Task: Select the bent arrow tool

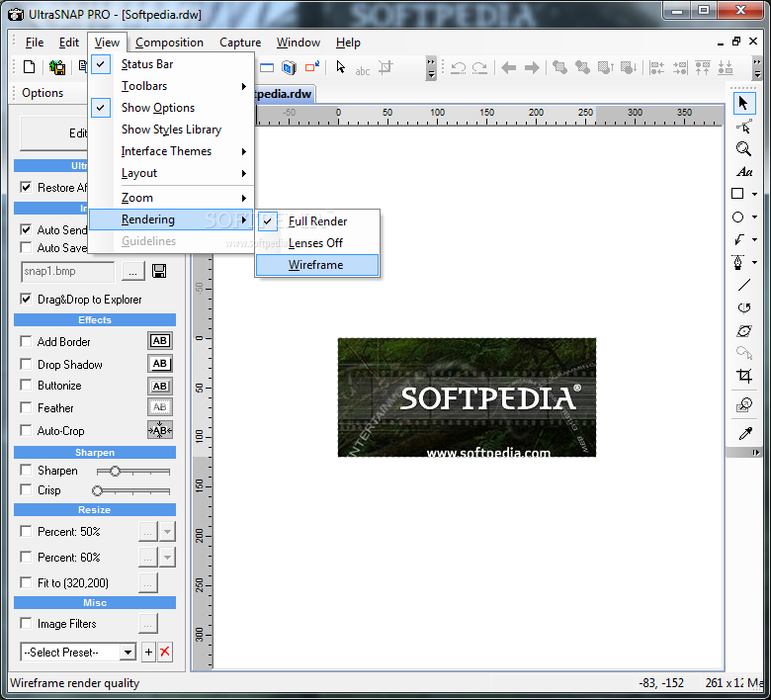Action: tap(738, 239)
